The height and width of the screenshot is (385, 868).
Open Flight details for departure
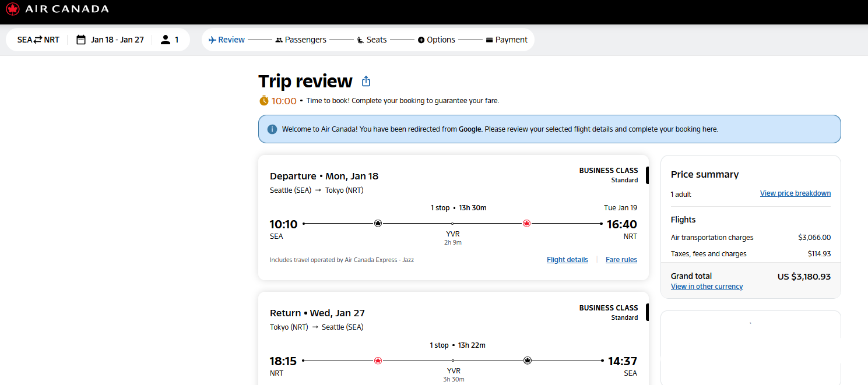567,260
